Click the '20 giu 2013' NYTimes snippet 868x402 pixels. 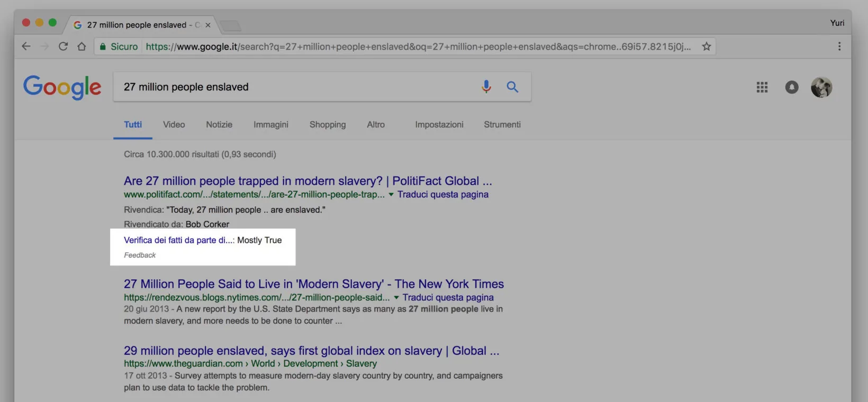point(313,315)
